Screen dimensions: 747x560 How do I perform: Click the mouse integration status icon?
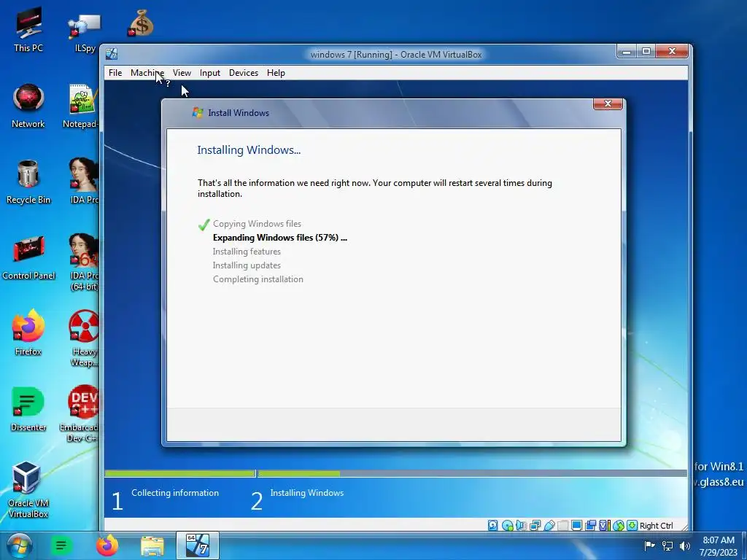point(619,525)
